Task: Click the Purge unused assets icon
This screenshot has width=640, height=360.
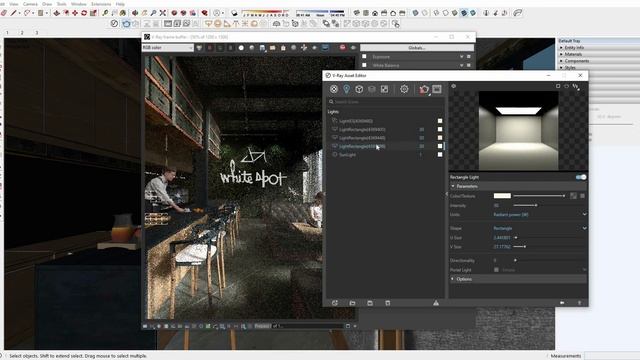Action: point(436,303)
